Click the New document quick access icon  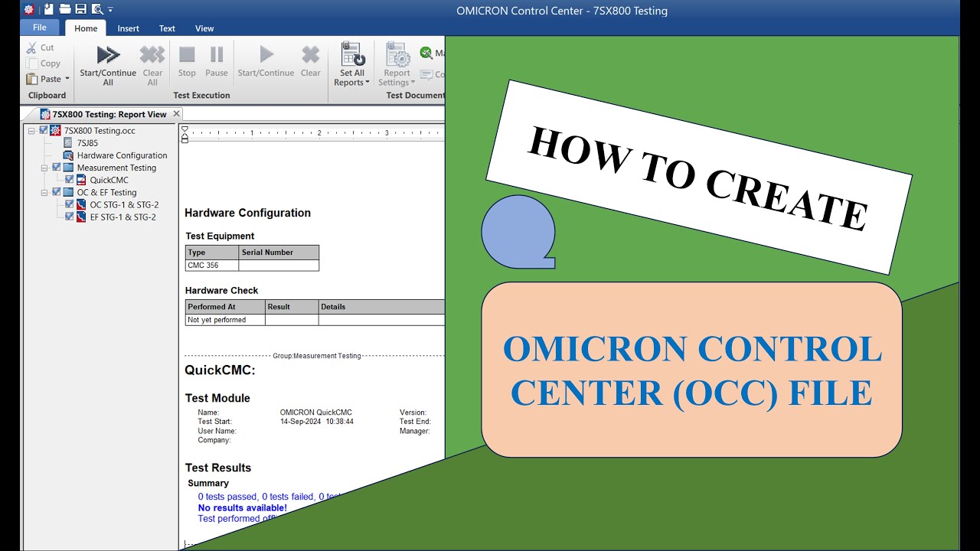(48, 9)
